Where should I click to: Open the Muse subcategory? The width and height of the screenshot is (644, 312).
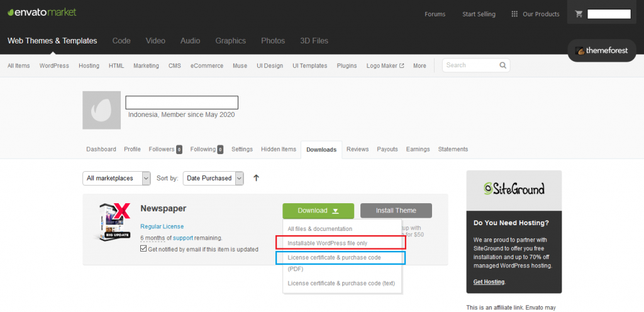coord(240,65)
